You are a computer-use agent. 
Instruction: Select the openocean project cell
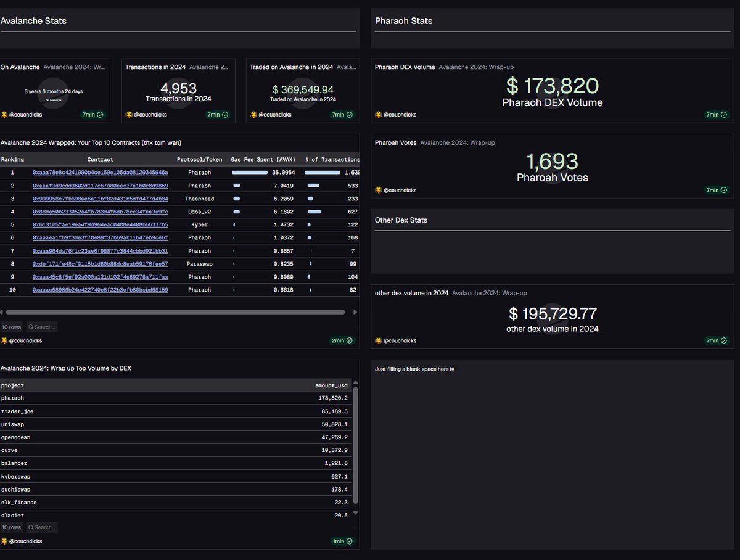[14, 437]
